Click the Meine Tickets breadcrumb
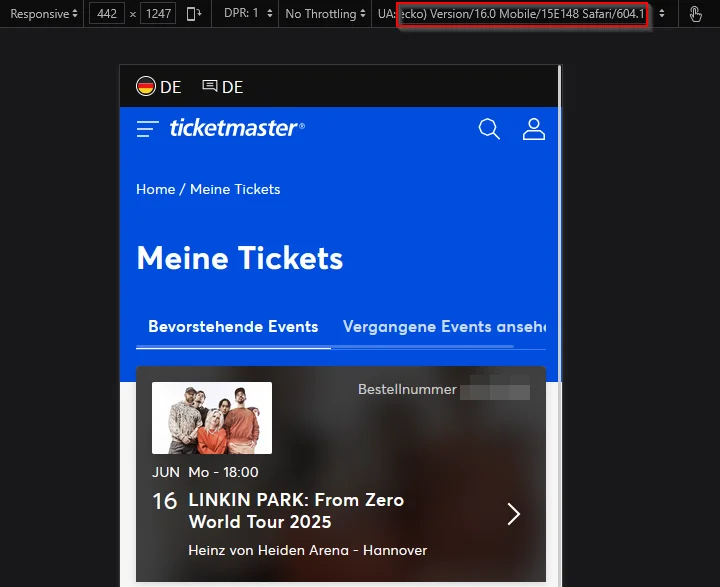Screen dimensions: 720x587 [x=235, y=189]
